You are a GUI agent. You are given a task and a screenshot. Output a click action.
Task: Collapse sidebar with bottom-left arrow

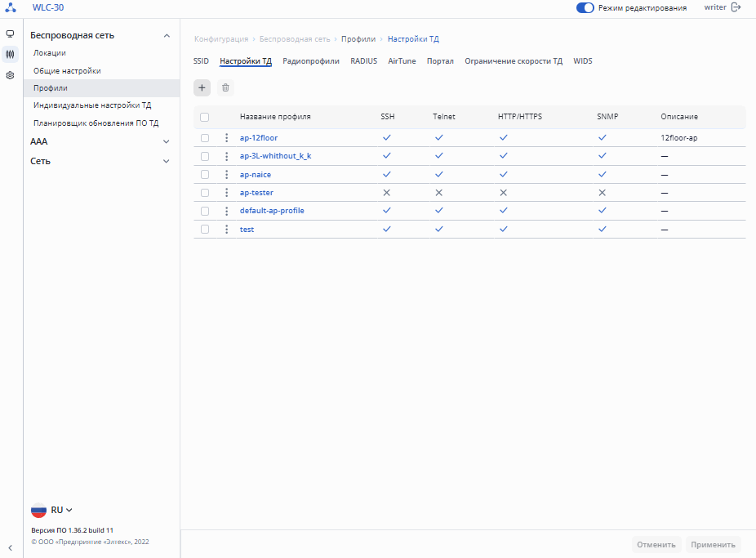[10, 547]
